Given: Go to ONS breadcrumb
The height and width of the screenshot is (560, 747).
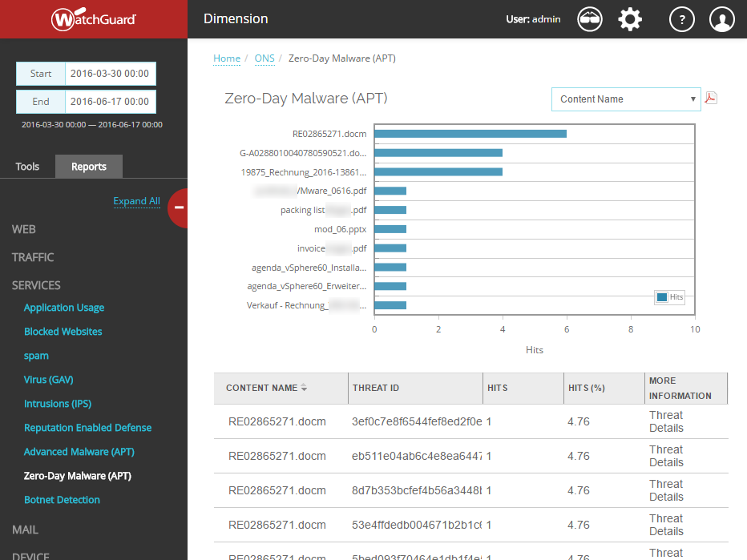Looking at the screenshot, I should (264, 58).
